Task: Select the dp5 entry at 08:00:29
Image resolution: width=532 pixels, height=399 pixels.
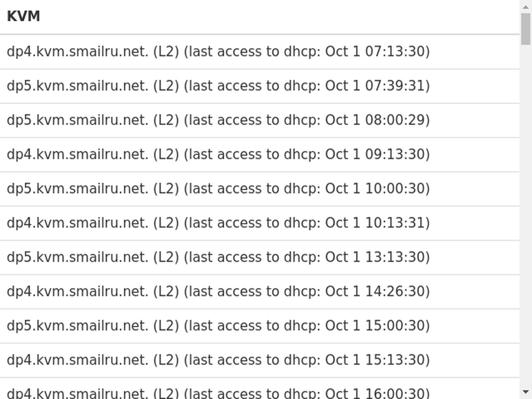Action: coord(260,120)
